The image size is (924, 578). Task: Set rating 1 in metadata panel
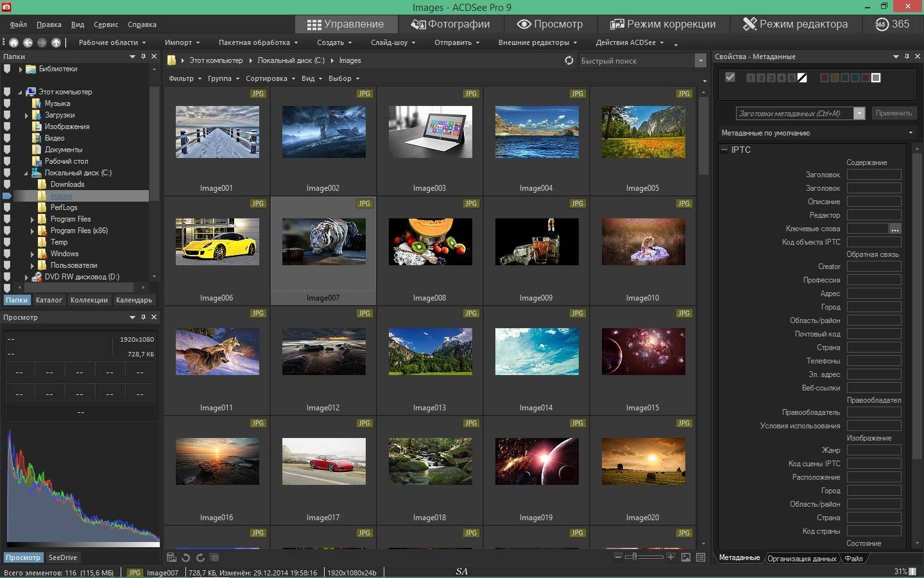pos(751,78)
